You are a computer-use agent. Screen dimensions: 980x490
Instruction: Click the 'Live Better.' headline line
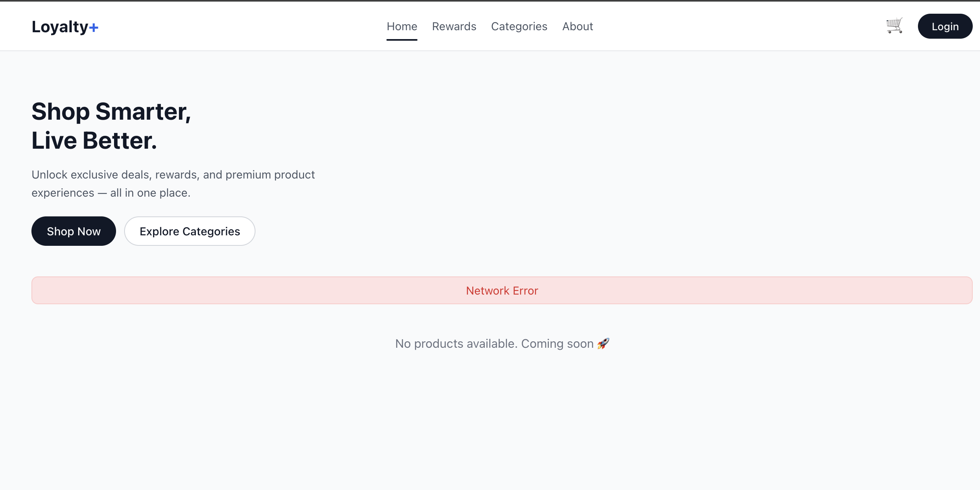click(x=94, y=141)
